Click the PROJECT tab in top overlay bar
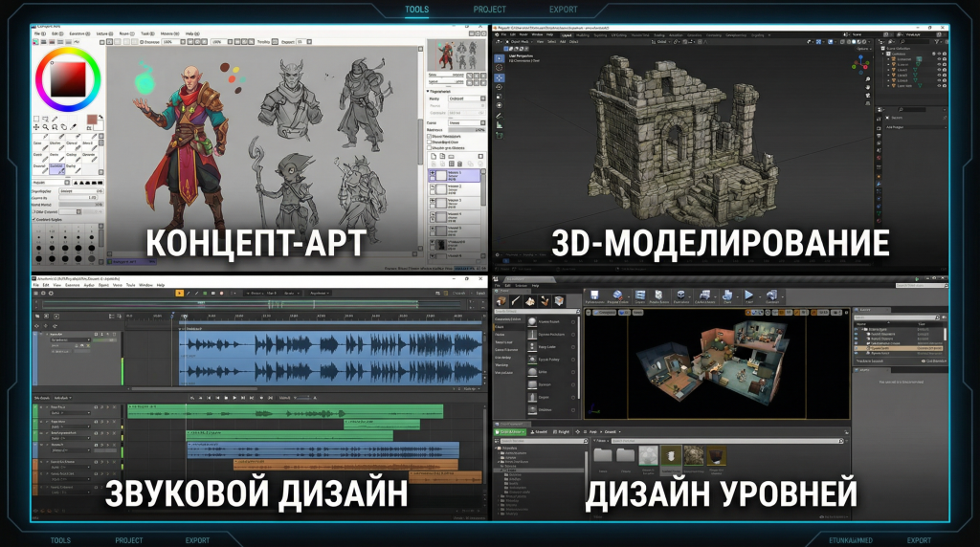Viewport: 980px width, 547px height. pos(489,10)
